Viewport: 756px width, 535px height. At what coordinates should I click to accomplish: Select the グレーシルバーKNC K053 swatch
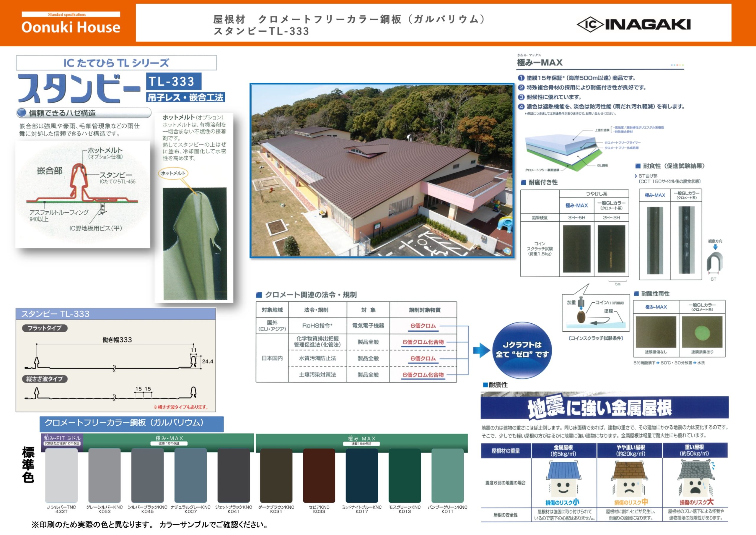point(104,475)
